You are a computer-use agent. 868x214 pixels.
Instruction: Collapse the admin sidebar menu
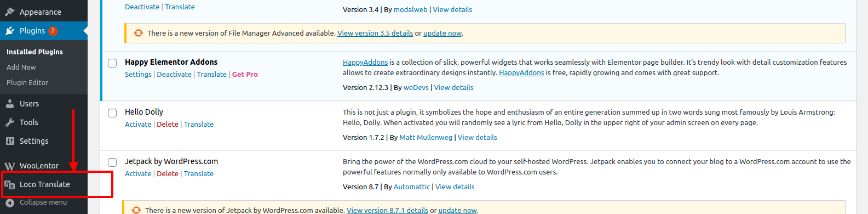[44, 202]
